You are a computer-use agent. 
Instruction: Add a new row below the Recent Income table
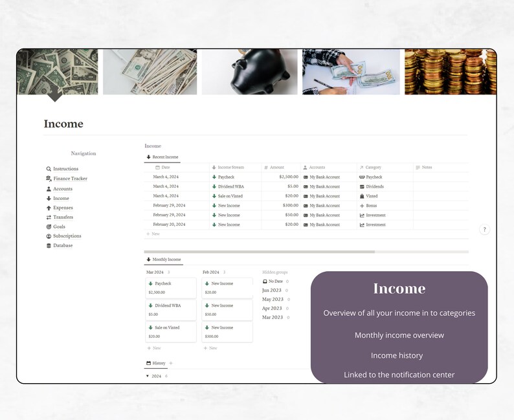(153, 234)
